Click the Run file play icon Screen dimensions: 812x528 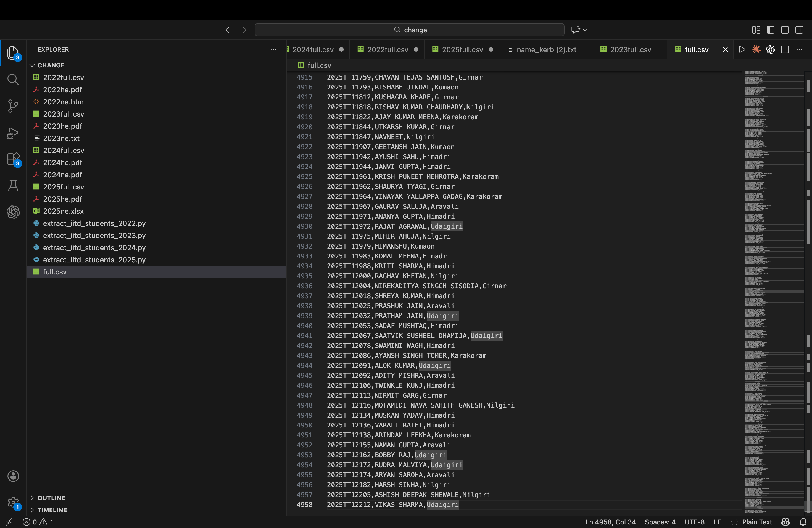[x=742, y=49]
